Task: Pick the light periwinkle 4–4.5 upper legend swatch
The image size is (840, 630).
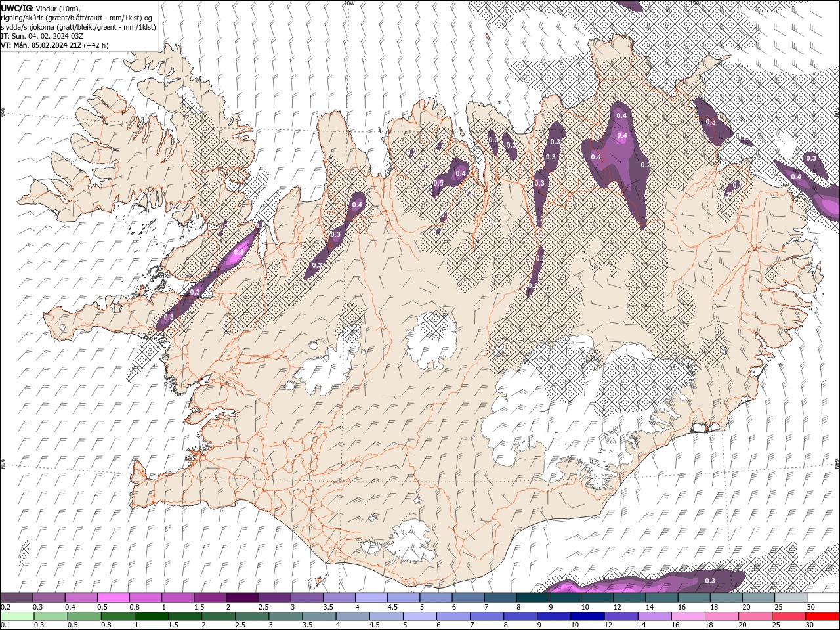Action: [371, 598]
